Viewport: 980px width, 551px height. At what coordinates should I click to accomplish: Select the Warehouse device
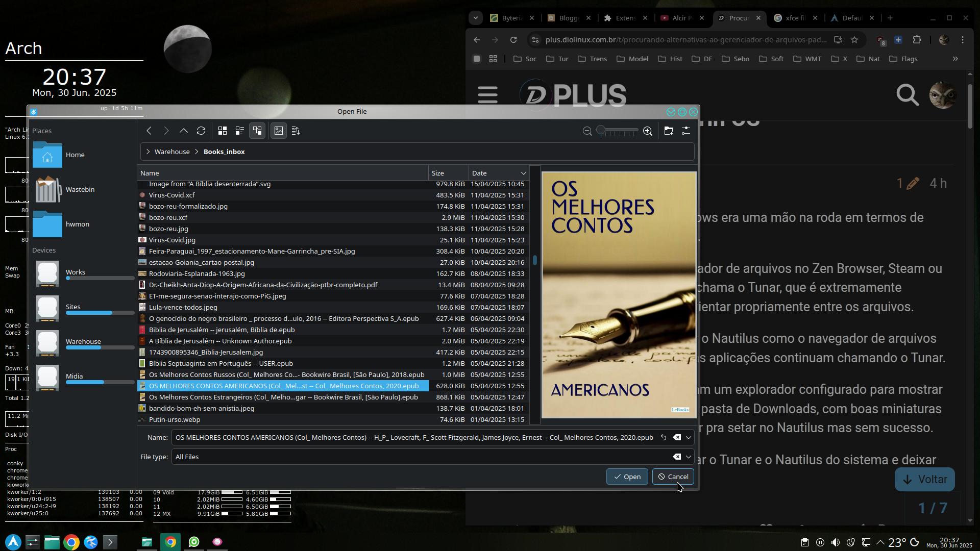pyautogui.click(x=82, y=342)
